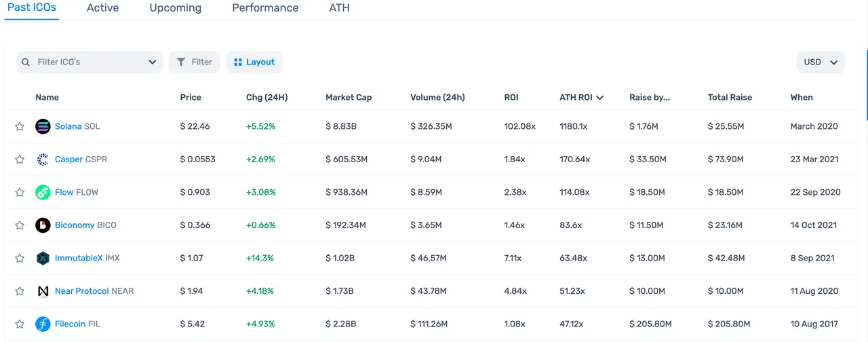Screen dimensions: 868x342
Task: Click ImmutableX's $ 42.48M total raise
Action: click(x=726, y=258)
